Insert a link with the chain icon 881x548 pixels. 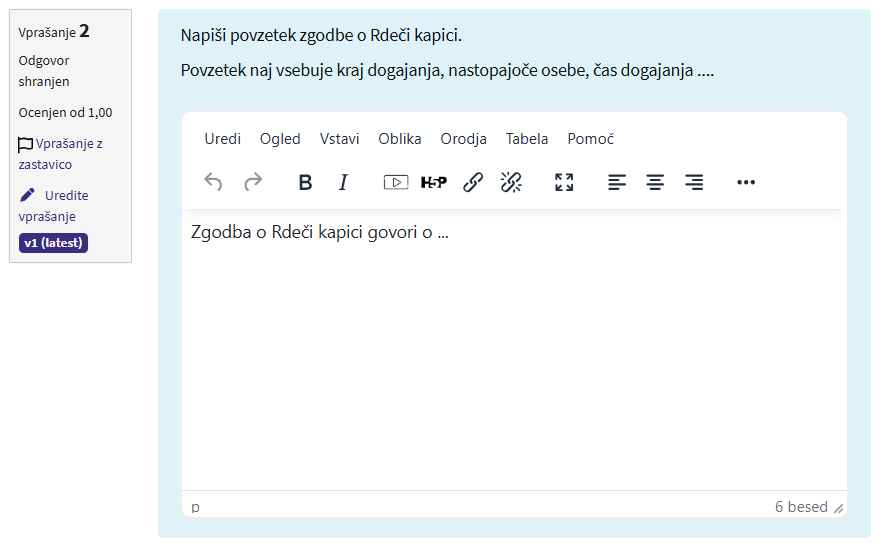click(x=473, y=182)
